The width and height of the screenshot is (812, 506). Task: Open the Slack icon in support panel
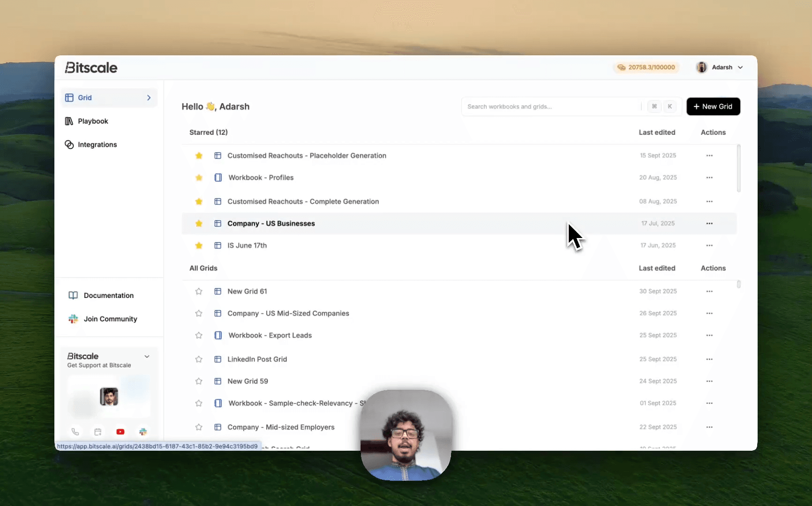coord(143,432)
